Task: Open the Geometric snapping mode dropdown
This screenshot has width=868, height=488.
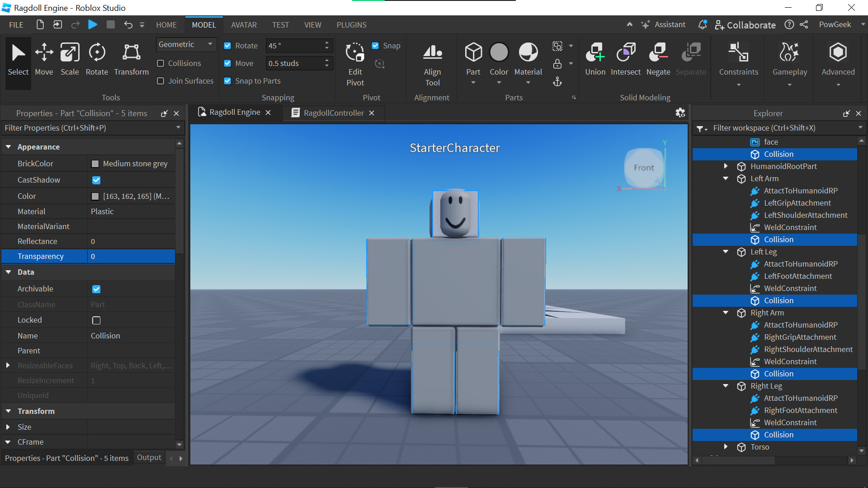Action: (x=186, y=44)
